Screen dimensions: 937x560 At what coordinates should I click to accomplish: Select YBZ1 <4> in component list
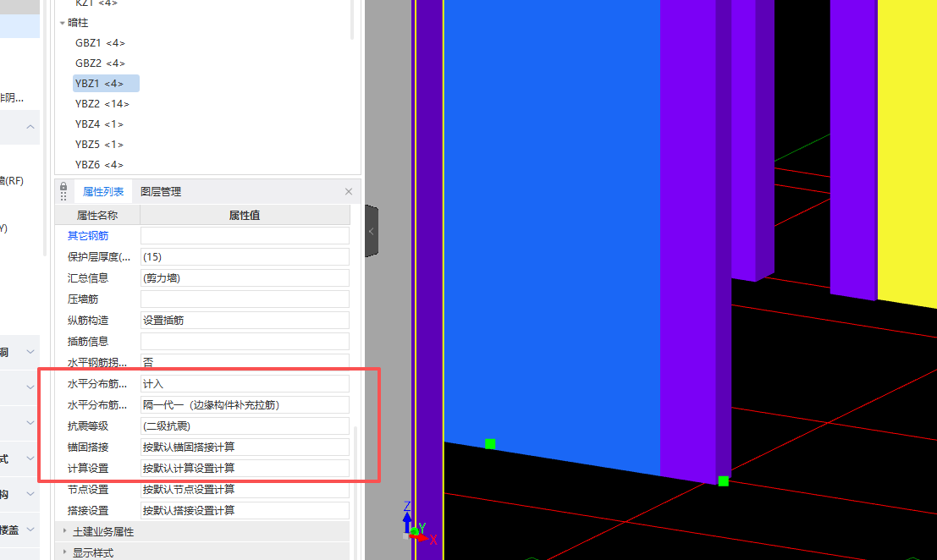click(x=106, y=84)
